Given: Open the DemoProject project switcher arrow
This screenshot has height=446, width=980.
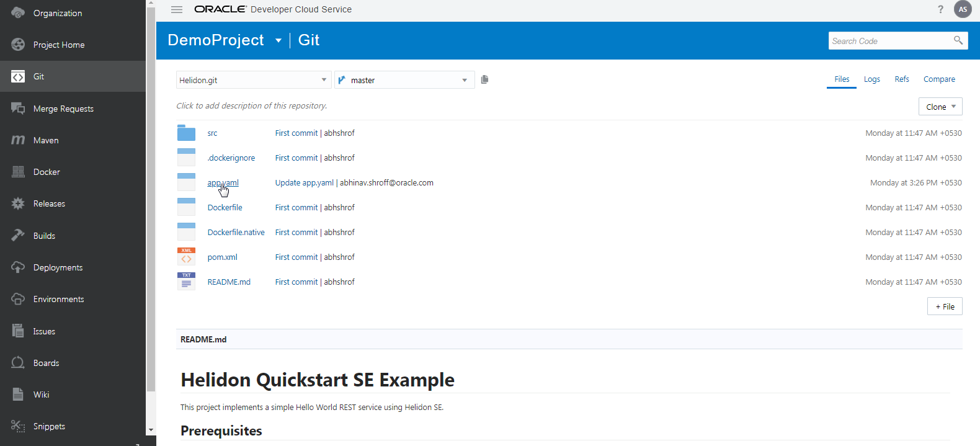Looking at the screenshot, I should pyautogui.click(x=278, y=41).
